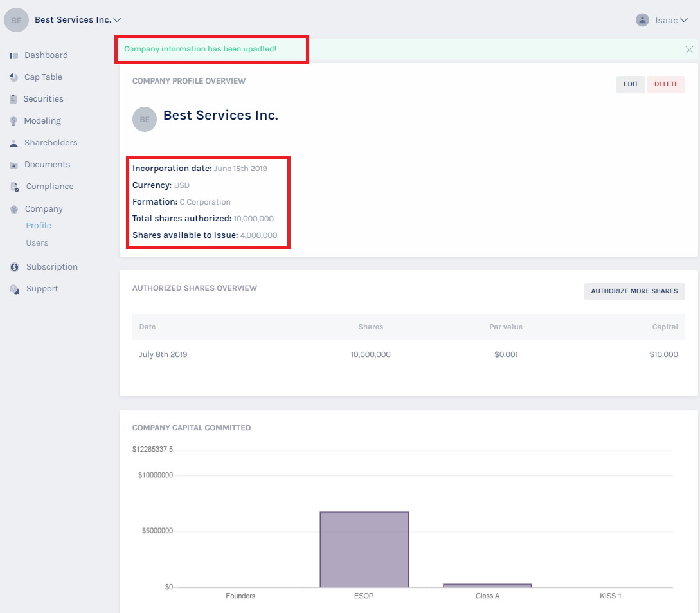Open the Isaac user menu chevron
Image resolution: width=700 pixels, height=613 pixels.
pyautogui.click(x=683, y=20)
